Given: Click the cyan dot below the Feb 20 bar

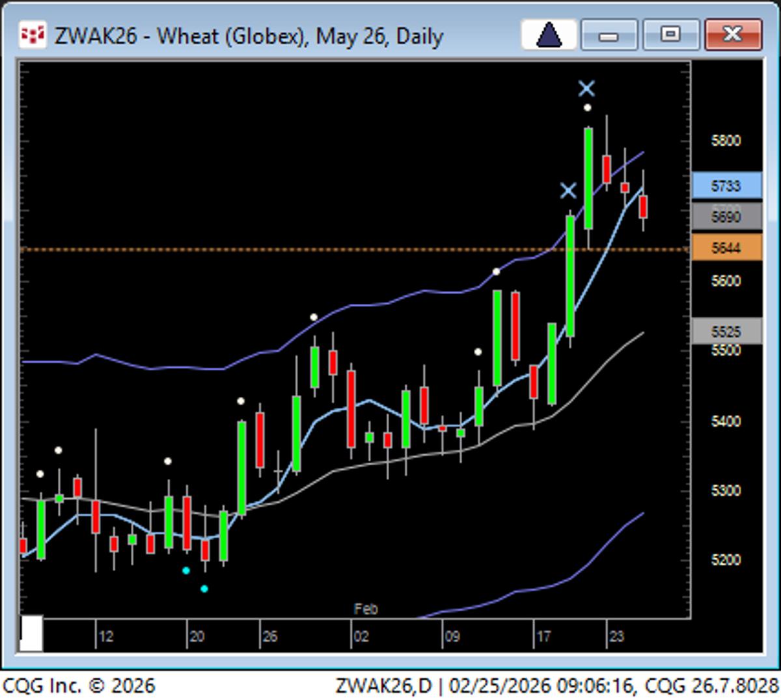Looking at the screenshot, I should [x=185, y=571].
